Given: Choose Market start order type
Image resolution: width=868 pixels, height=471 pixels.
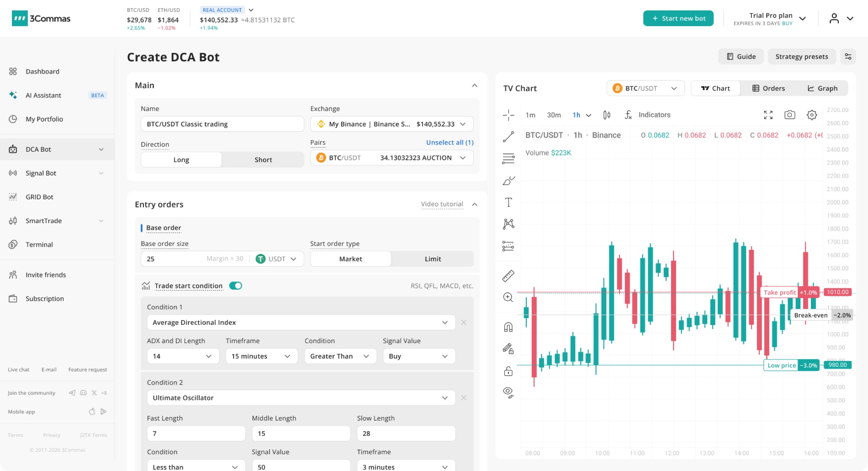Looking at the screenshot, I should coord(351,259).
